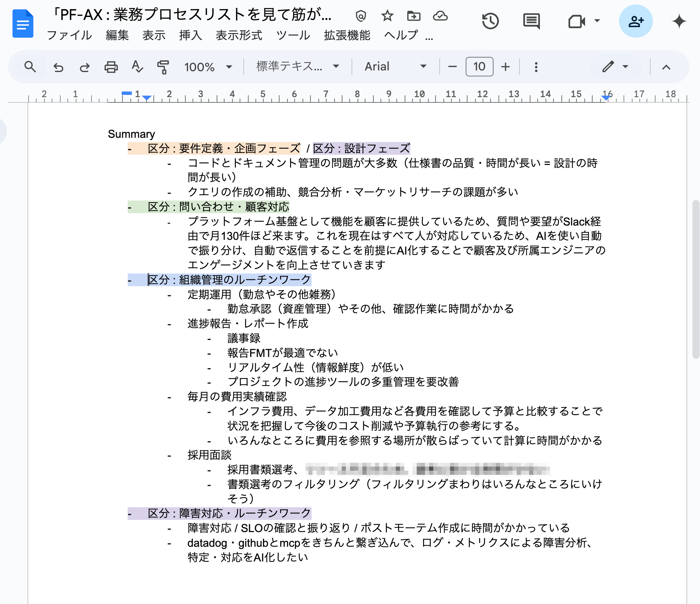The width and height of the screenshot is (700, 604).
Task: Start a video call with camera icon
Action: [576, 21]
